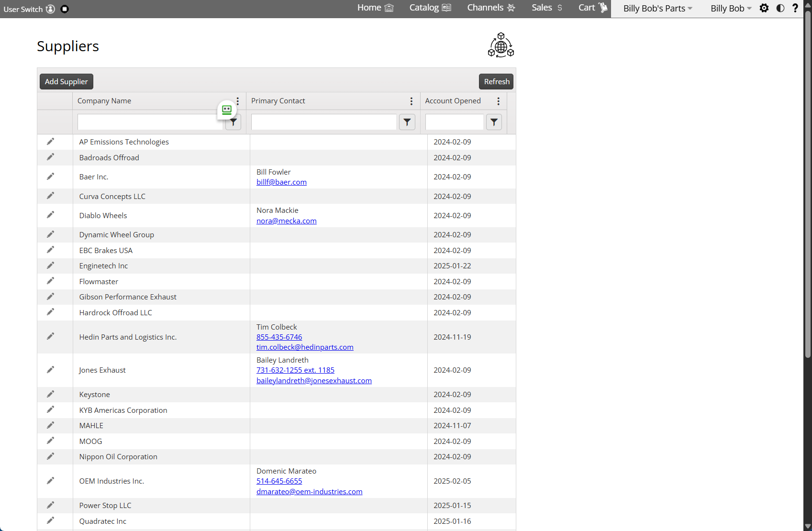The image size is (812, 531).
Task: Edit the Jones Exhaust supplier
Action: (x=50, y=370)
